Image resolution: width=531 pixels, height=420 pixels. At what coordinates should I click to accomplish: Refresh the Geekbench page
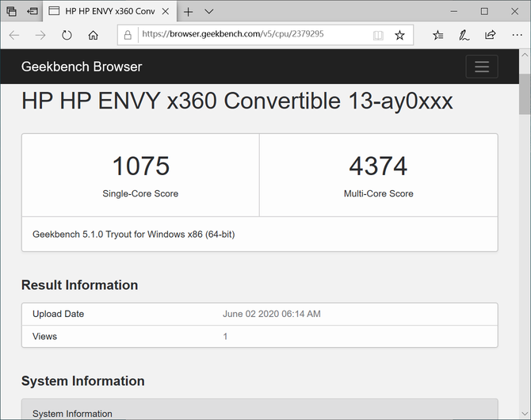coord(67,35)
